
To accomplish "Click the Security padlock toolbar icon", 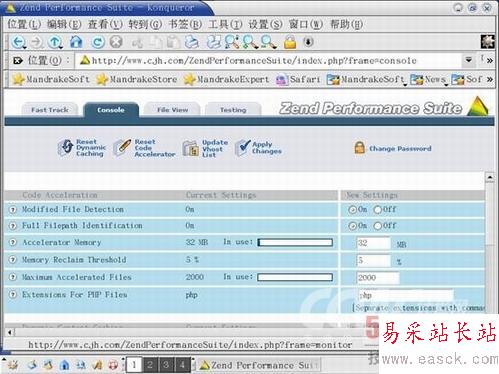I will point(290,42).
